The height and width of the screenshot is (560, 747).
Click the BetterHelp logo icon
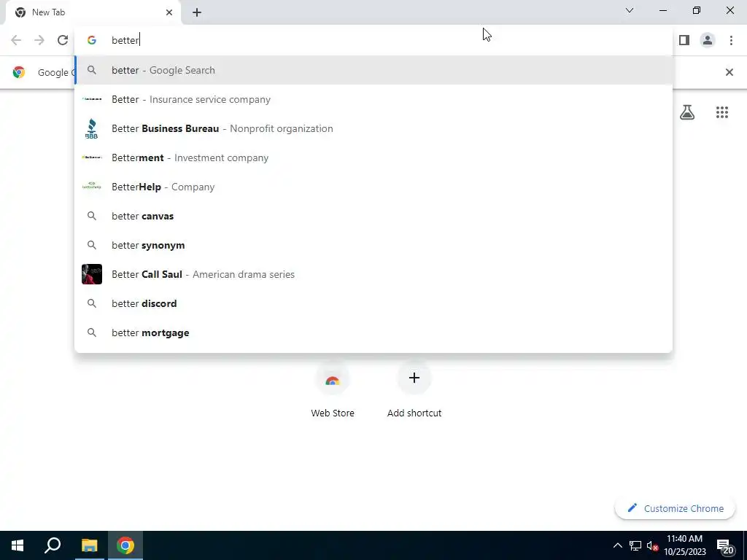coord(91,186)
